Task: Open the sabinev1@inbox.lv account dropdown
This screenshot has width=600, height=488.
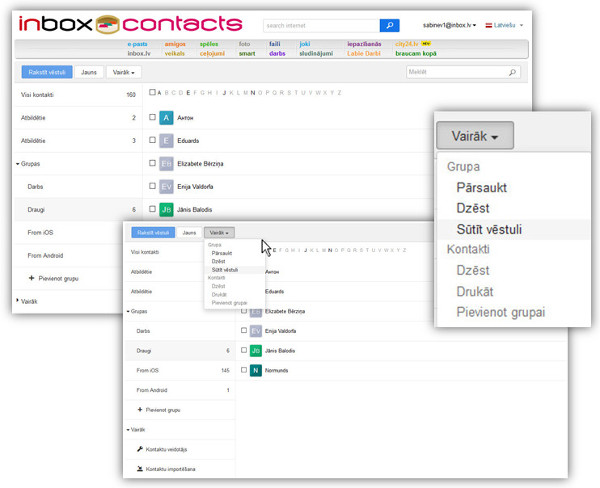Action: 449,25
